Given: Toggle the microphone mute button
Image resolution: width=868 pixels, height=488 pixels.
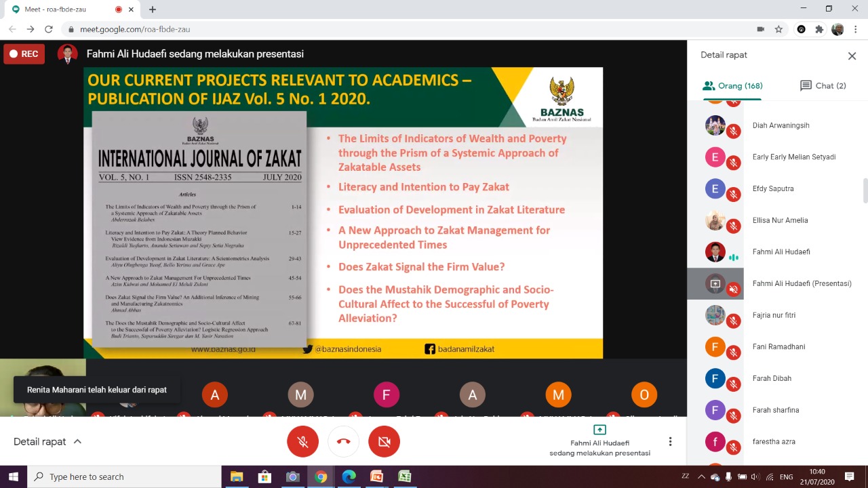Looking at the screenshot, I should point(302,441).
